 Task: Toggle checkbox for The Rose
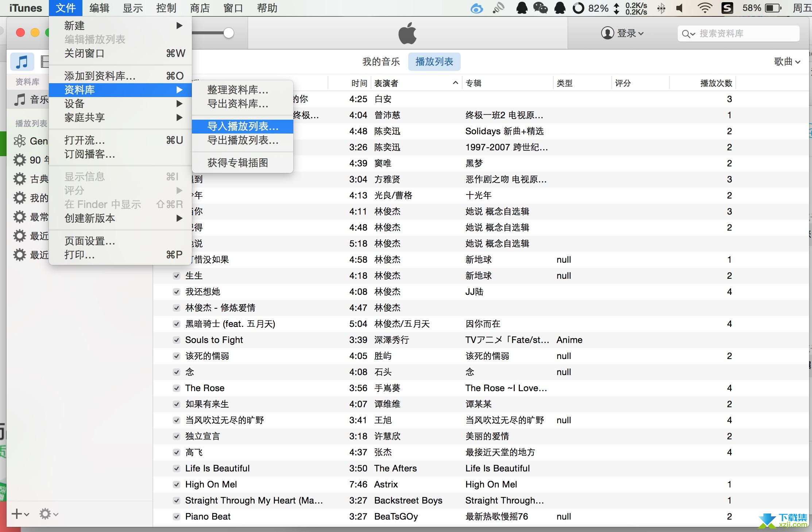177,388
